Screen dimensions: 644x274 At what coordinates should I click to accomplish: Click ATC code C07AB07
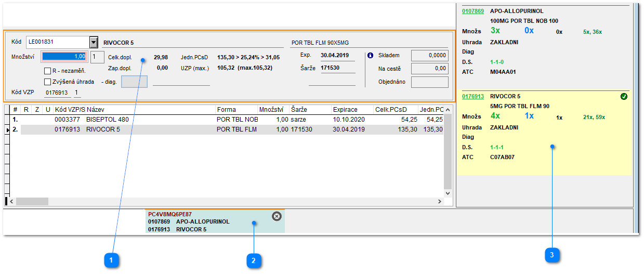point(502,157)
